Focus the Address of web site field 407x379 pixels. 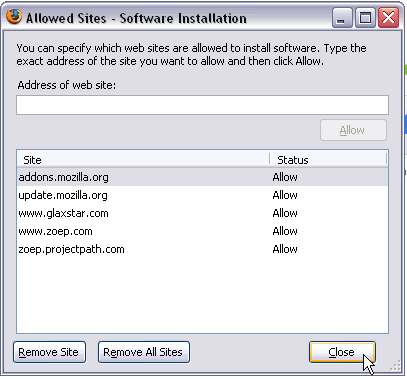[202, 105]
